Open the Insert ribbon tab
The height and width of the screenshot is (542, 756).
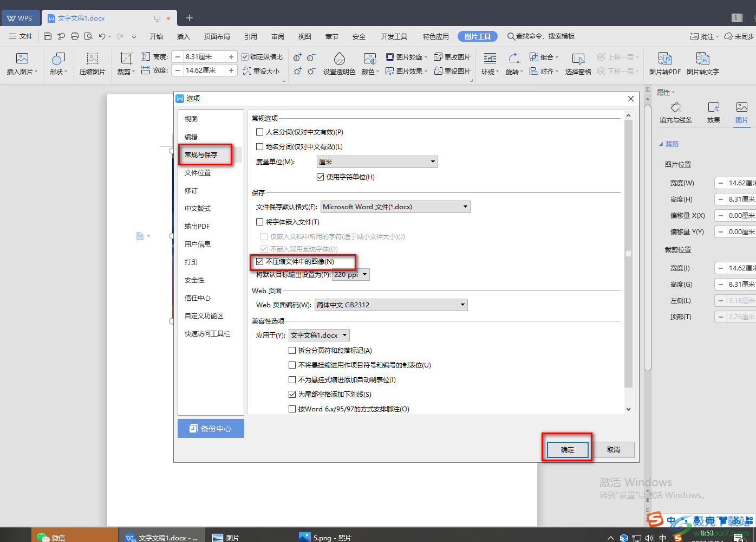pos(184,36)
